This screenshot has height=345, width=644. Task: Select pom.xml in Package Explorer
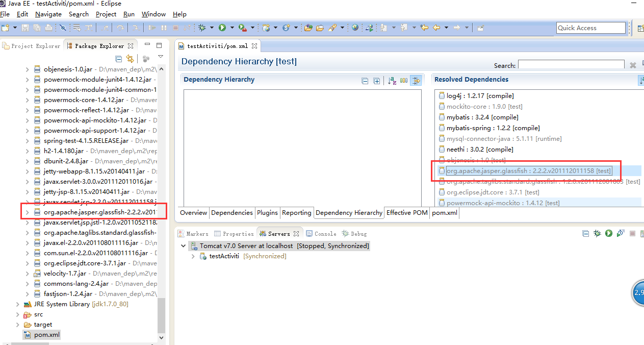tap(42, 335)
